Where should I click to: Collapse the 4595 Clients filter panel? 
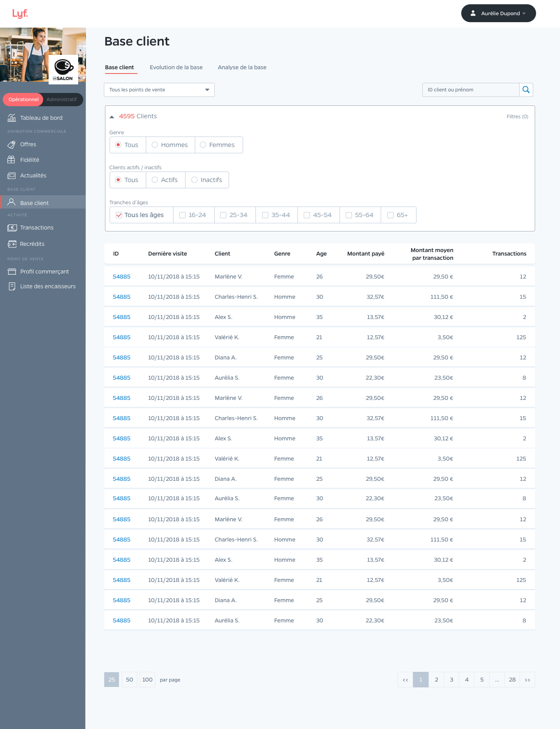pos(112,117)
